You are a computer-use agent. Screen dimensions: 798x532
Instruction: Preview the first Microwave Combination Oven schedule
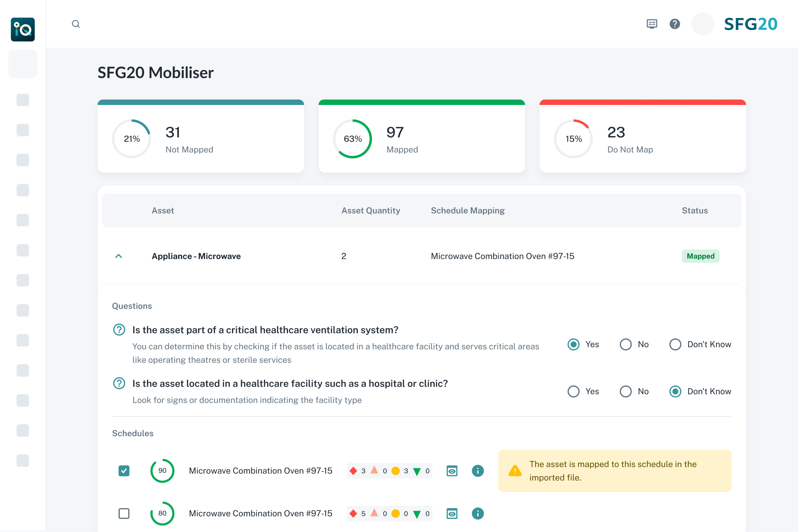point(452,471)
